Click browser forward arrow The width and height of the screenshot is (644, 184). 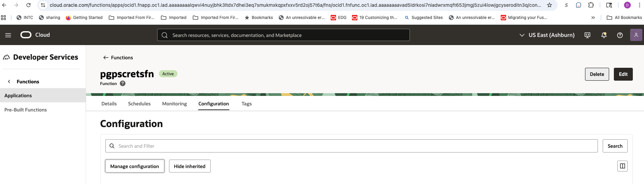coord(16,5)
